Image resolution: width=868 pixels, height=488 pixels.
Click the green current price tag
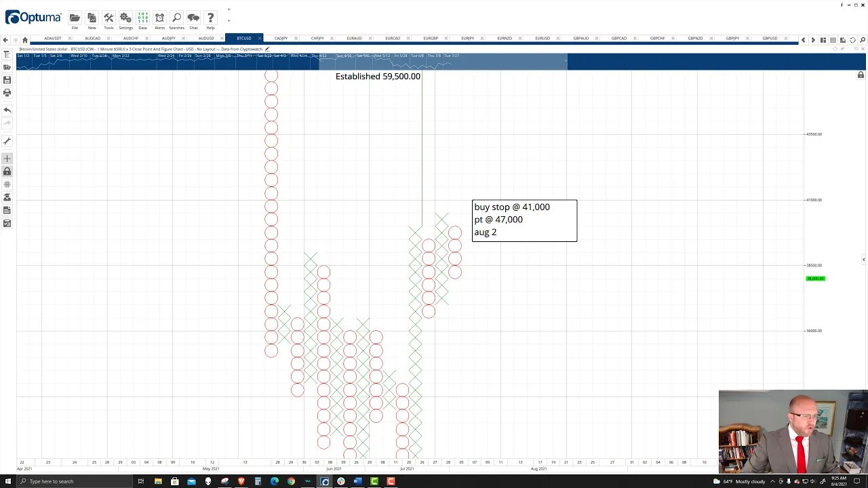click(815, 279)
